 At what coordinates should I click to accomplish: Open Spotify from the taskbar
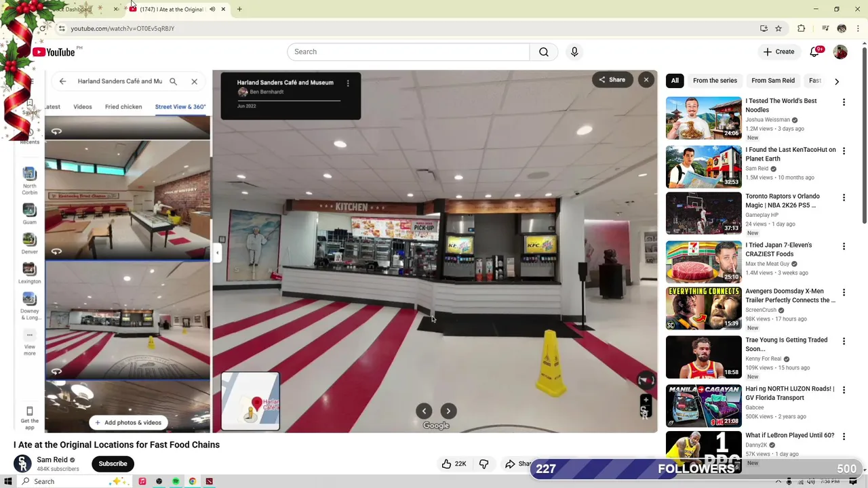pos(176,481)
